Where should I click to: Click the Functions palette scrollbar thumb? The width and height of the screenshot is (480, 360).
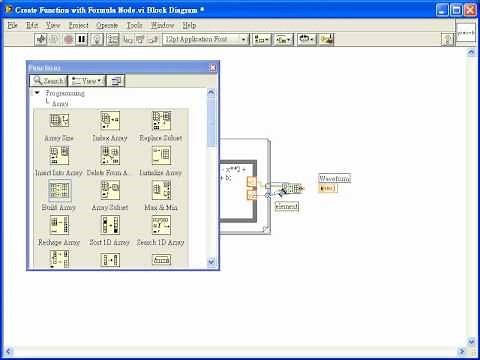pos(211,122)
